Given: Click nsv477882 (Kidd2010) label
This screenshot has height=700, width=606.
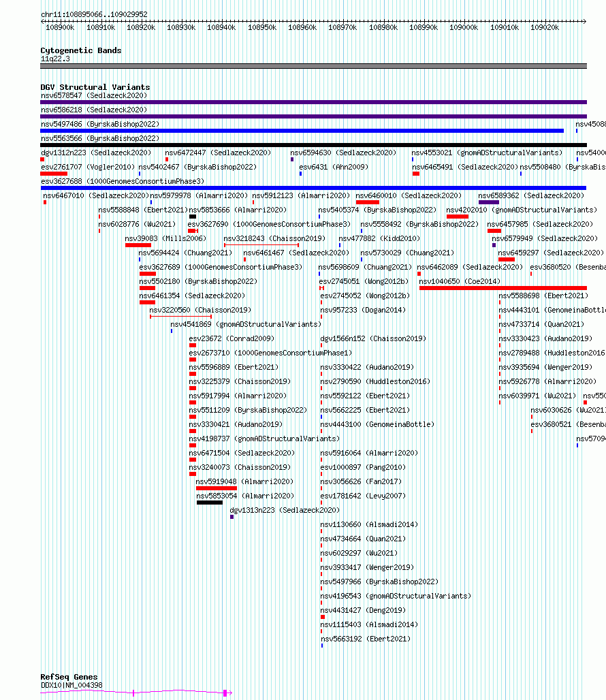Looking at the screenshot, I should point(379,238).
